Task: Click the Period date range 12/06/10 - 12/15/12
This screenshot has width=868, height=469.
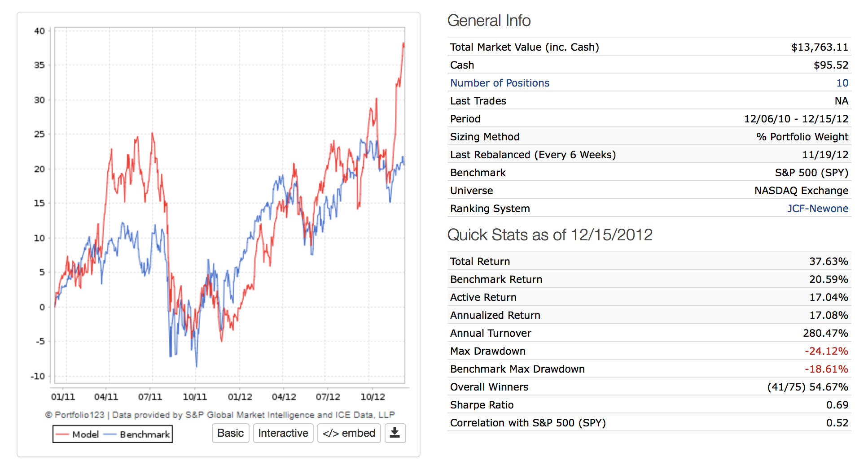Action: tap(796, 119)
